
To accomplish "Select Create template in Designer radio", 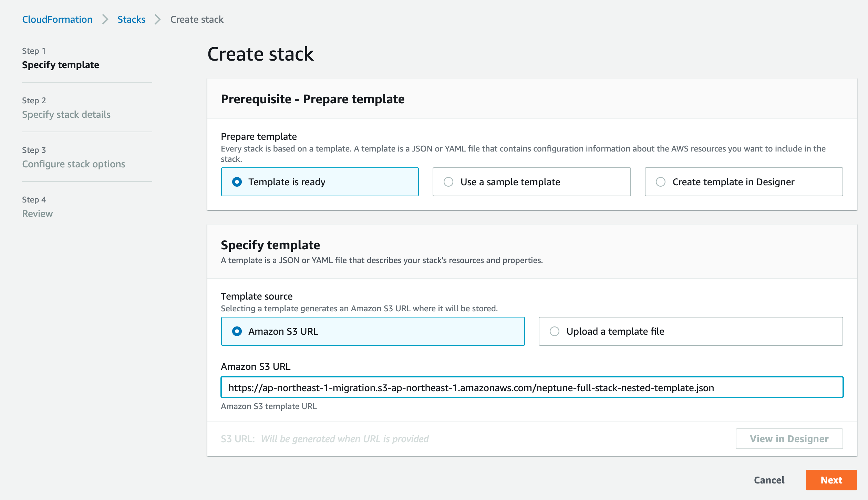I will pyautogui.click(x=660, y=182).
